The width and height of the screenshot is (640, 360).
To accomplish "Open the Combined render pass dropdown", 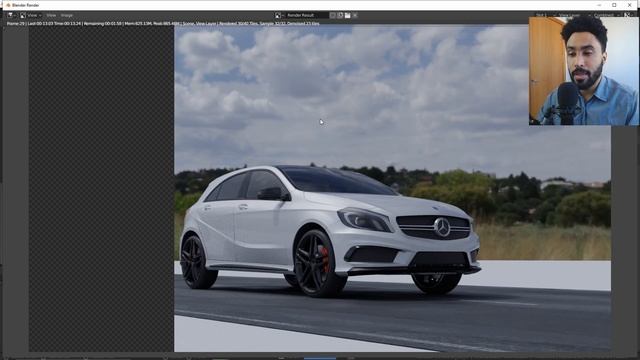I will click(607, 15).
